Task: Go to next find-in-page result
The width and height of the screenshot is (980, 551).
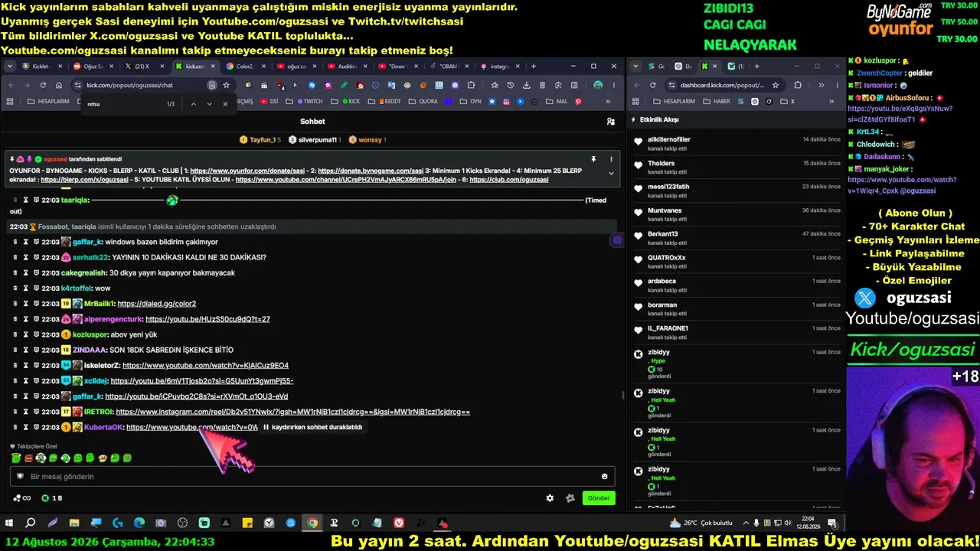Action: (x=209, y=104)
